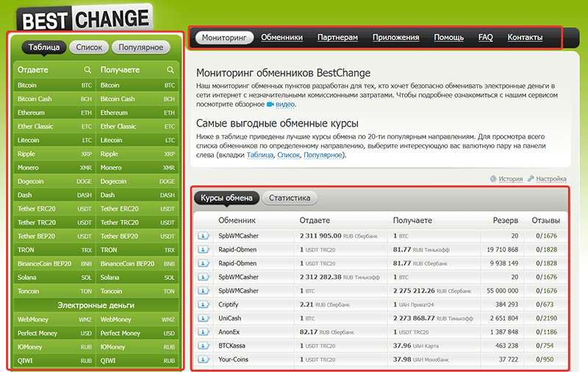588x372 pixels.
Task: Select Dogecoin in the Получаете column
Action: point(137,182)
